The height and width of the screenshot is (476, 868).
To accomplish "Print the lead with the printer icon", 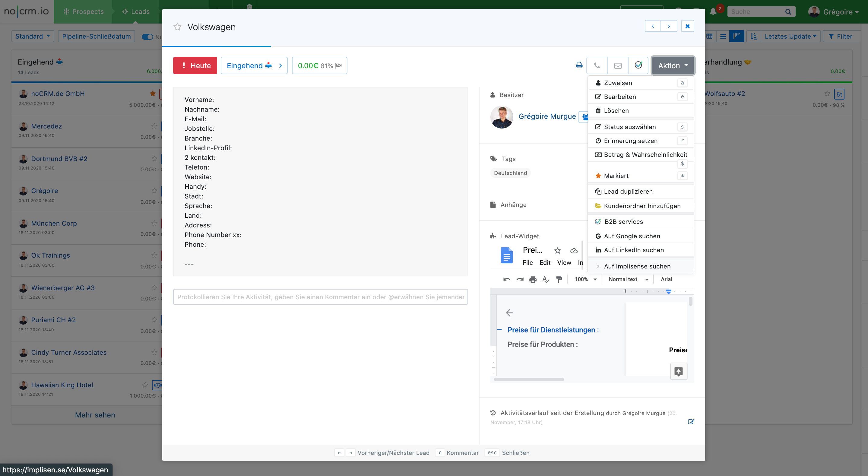I will [x=579, y=65].
